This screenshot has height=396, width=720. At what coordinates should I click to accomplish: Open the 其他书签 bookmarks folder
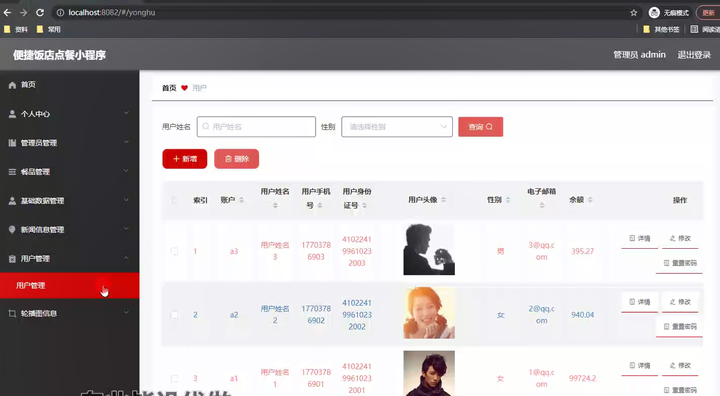point(661,29)
